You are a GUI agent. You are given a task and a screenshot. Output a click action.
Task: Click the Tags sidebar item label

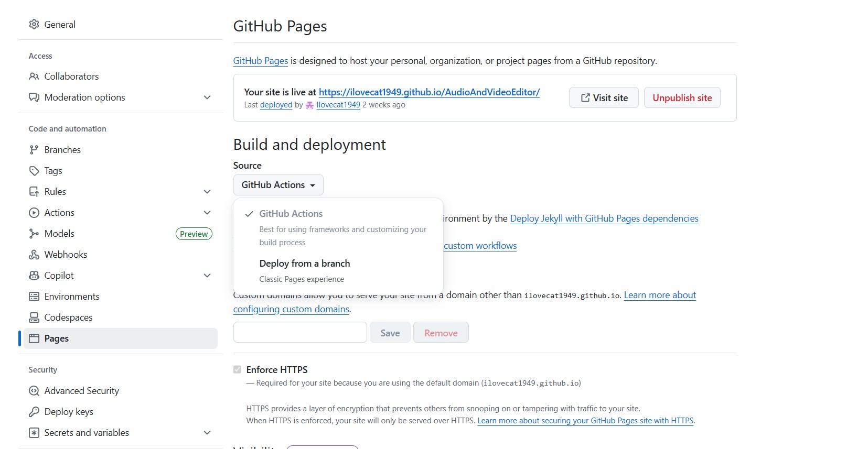(x=53, y=171)
